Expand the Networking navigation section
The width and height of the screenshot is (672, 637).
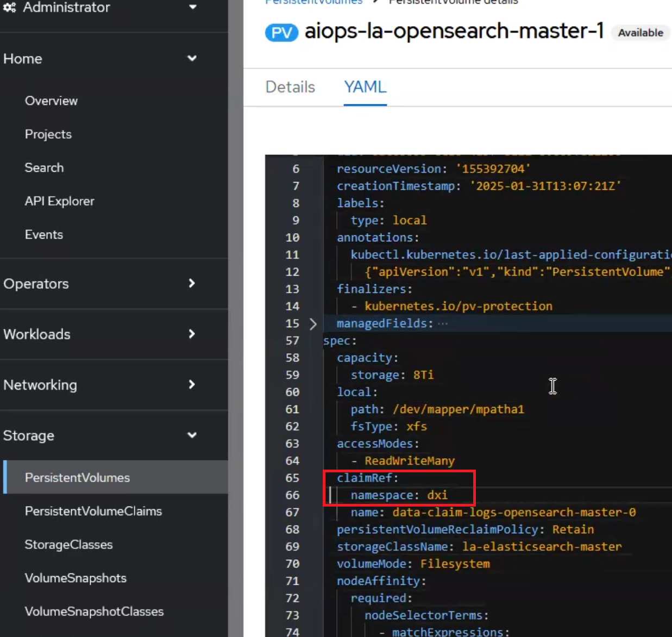(191, 385)
